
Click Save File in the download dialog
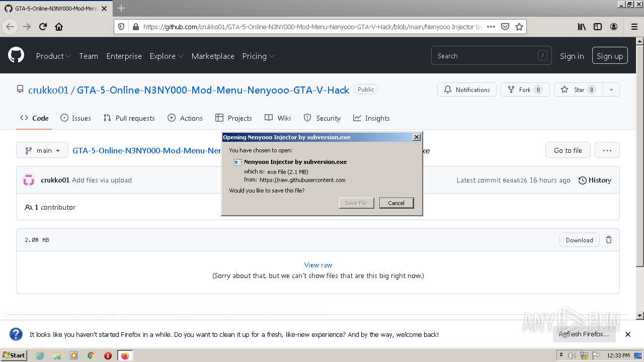click(x=356, y=203)
